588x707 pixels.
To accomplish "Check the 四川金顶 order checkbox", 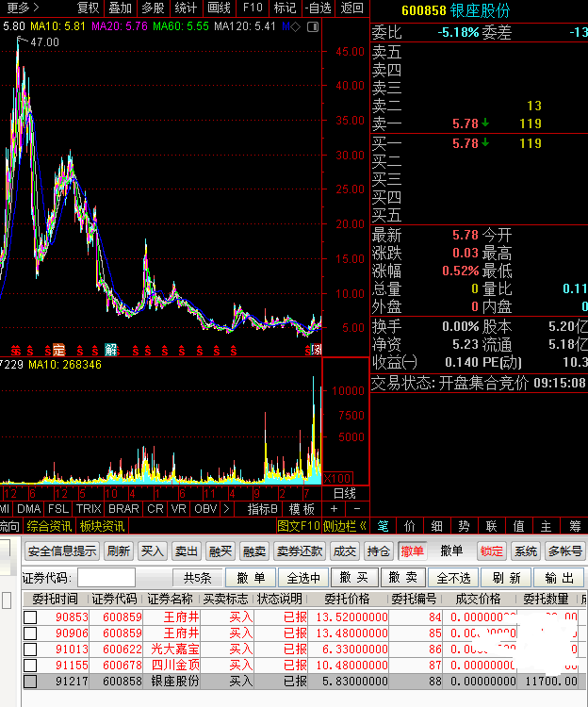I will click(x=30, y=666).
